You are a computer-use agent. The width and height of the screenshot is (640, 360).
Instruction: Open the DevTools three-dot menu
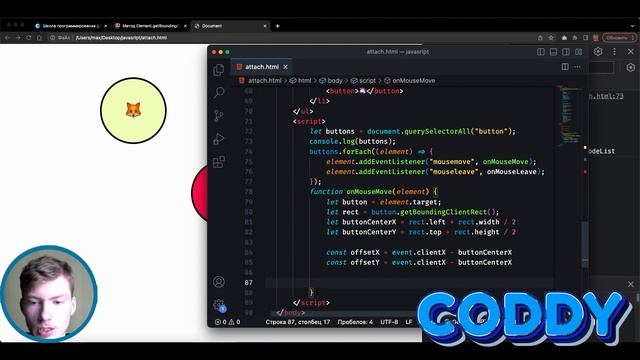[615, 51]
